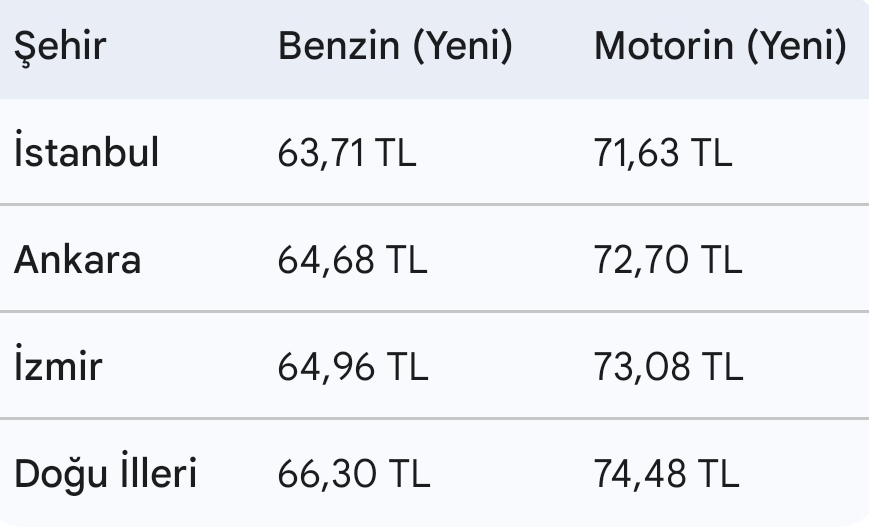Image resolution: width=869 pixels, height=528 pixels.
Task: Pick Ankara benzin price 64,68 TL
Action: (x=352, y=261)
